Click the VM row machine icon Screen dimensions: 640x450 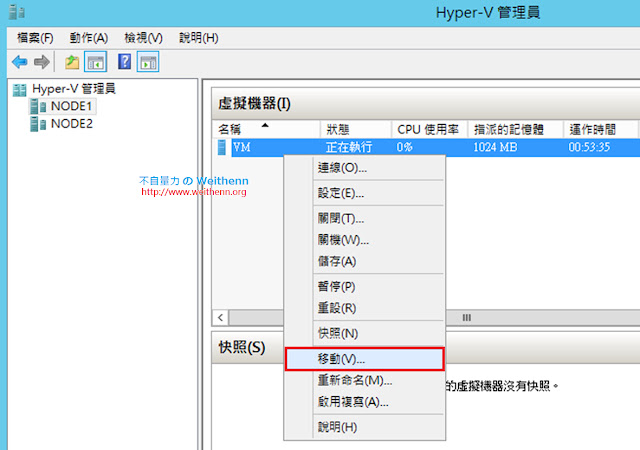(x=222, y=147)
